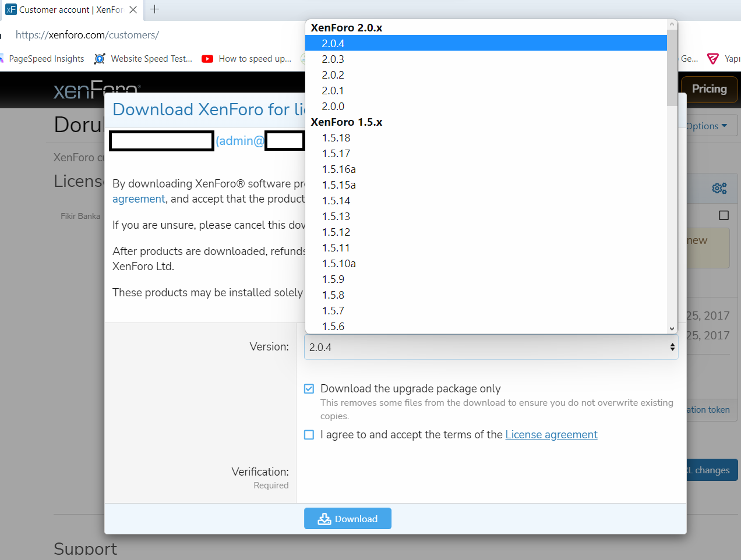Click the XenForo logo in header

pyautogui.click(x=97, y=90)
